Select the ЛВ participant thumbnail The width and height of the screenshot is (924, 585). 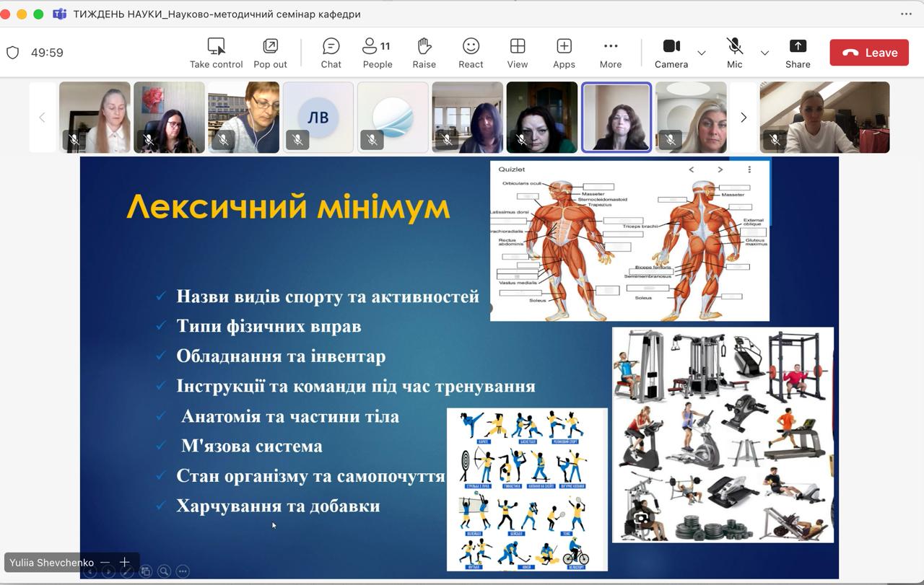[x=318, y=118]
